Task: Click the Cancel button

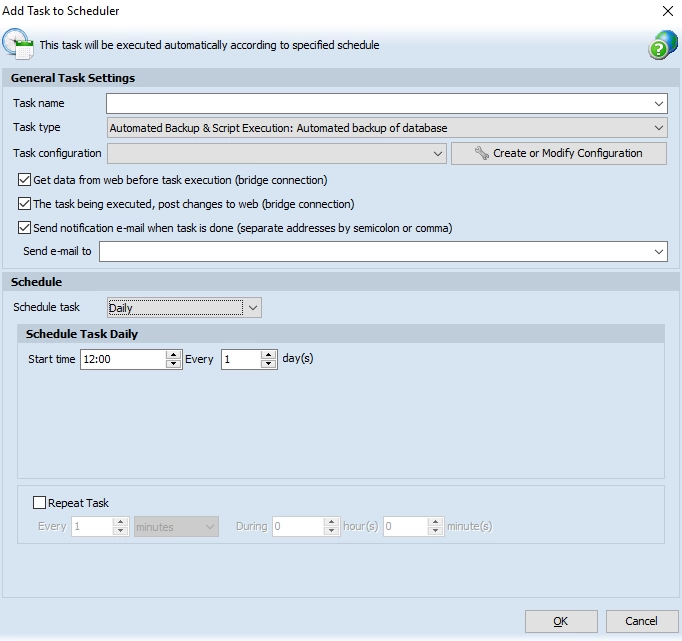Action: pyautogui.click(x=642, y=621)
